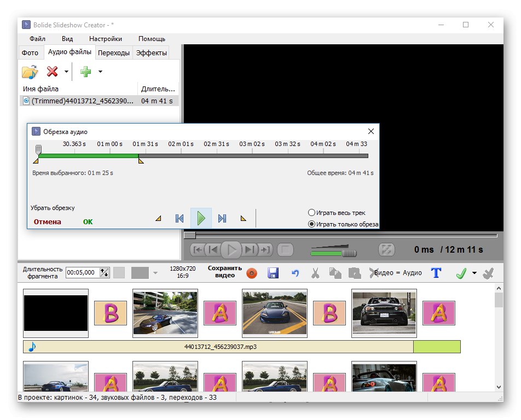
Task: Open the Настройки menu
Action: pos(105,39)
